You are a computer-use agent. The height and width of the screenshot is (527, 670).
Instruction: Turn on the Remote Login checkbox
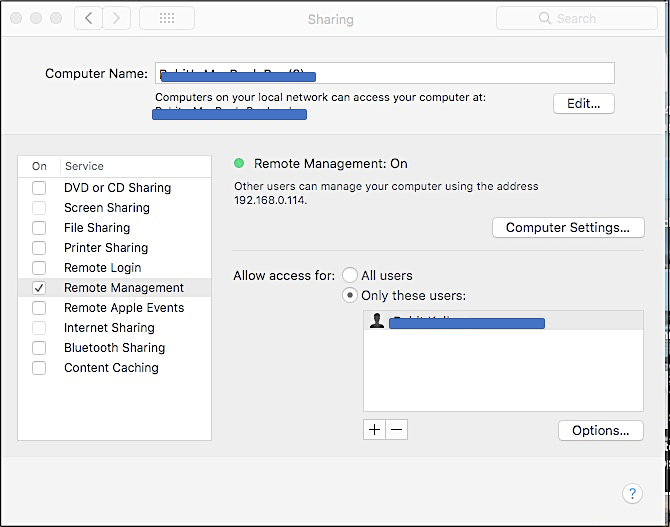39,268
